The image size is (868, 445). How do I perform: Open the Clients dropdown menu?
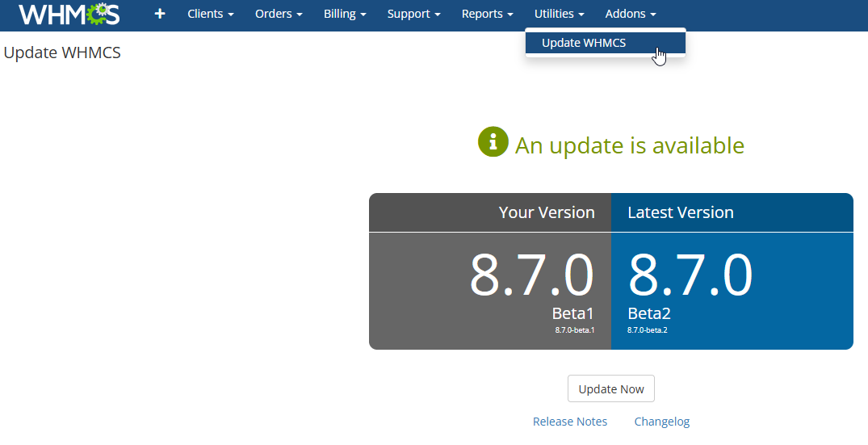[x=211, y=14]
